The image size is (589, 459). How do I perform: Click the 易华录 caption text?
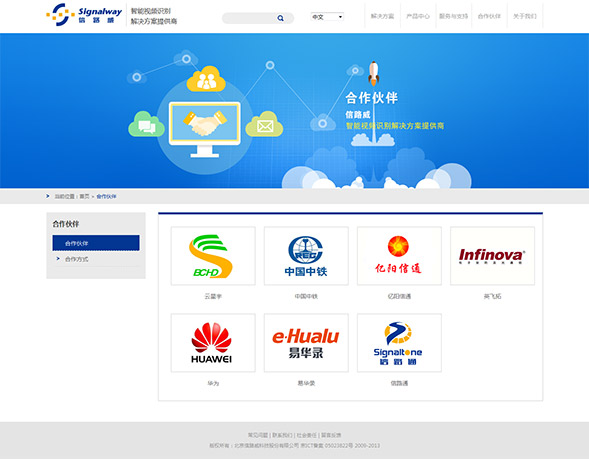306,384
